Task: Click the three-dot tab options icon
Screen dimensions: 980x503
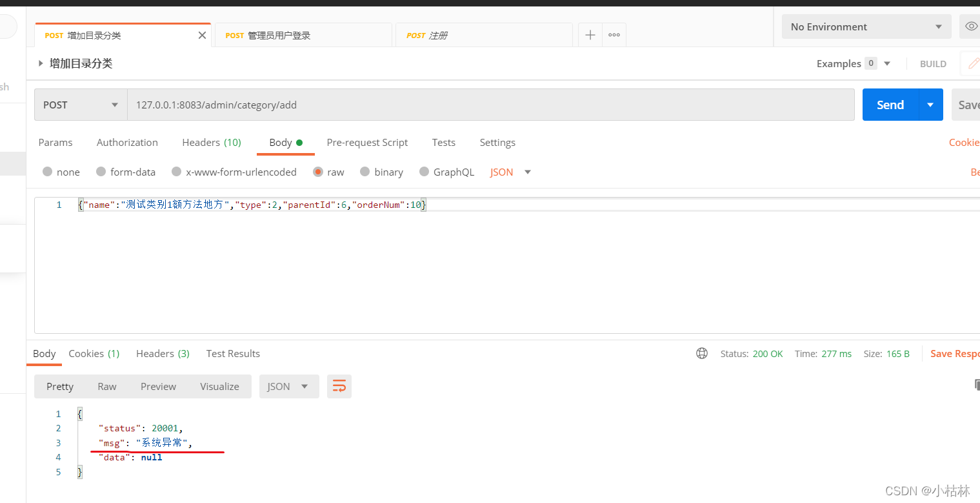Action: click(x=614, y=34)
